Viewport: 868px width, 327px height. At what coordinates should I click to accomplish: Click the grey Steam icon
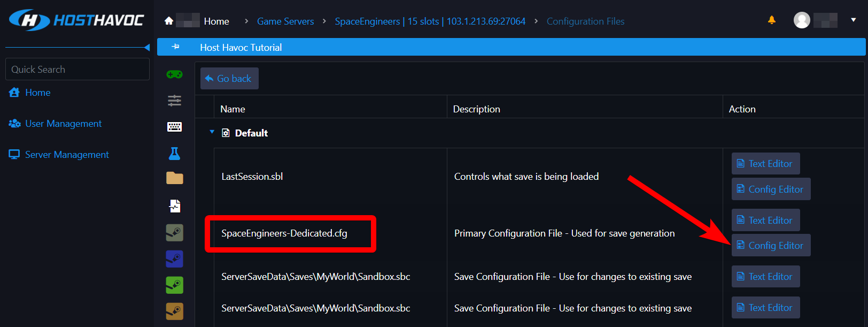tap(175, 233)
